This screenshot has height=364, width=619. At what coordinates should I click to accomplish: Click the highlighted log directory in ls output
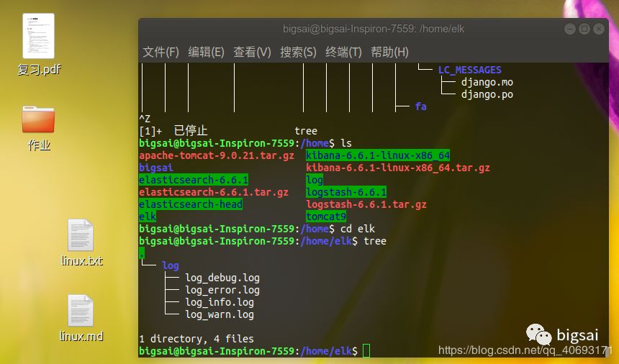pos(315,180)
